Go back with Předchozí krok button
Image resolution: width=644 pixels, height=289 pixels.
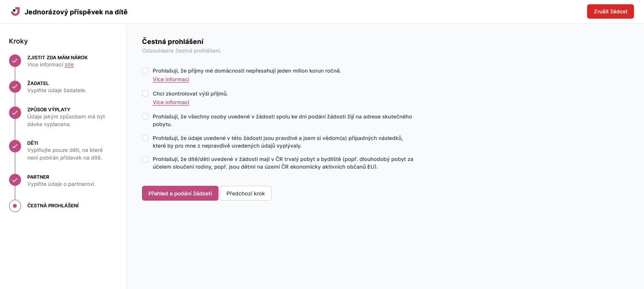[x=246, y=193]
